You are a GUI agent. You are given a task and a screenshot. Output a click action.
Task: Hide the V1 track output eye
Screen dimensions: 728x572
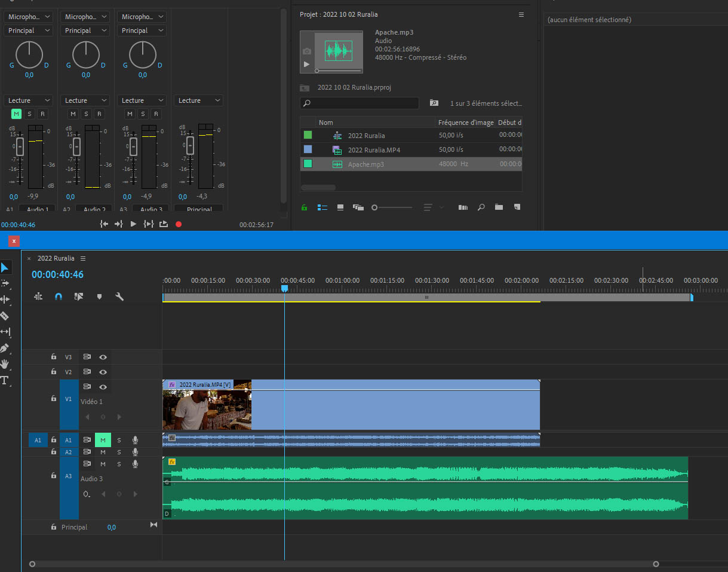click(x=103, y=387)
